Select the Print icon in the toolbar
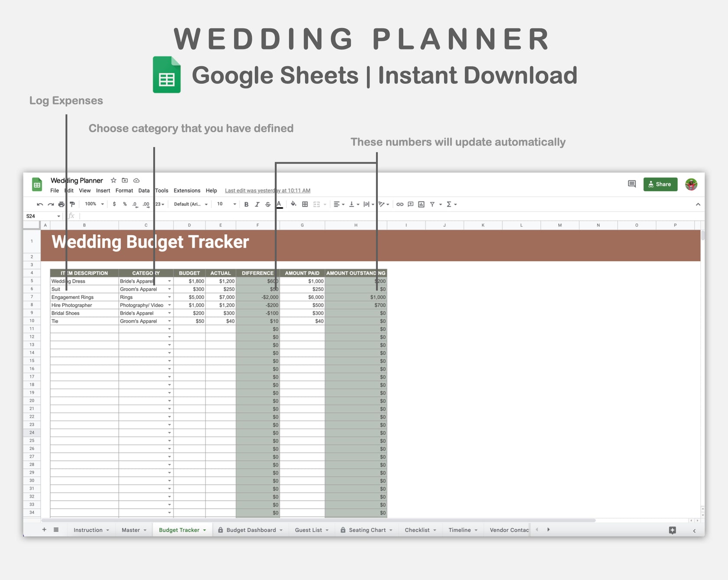The width and height of the screenshot is (728, 580). pos(60,204)
